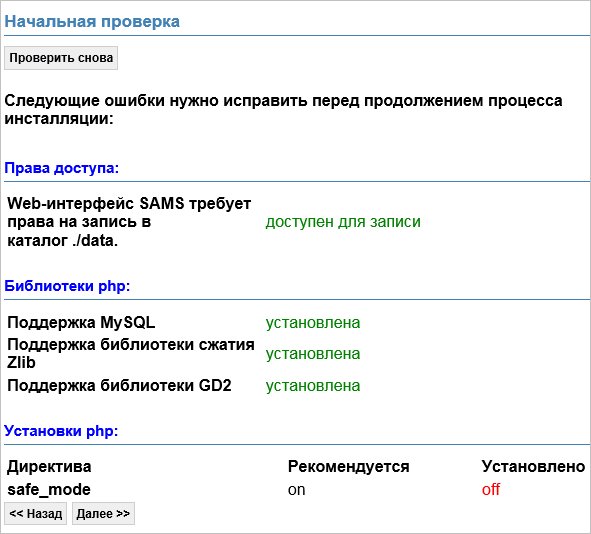Click the Установки php section header
This screenshot has width=591, height=534.
coord(61,431)
